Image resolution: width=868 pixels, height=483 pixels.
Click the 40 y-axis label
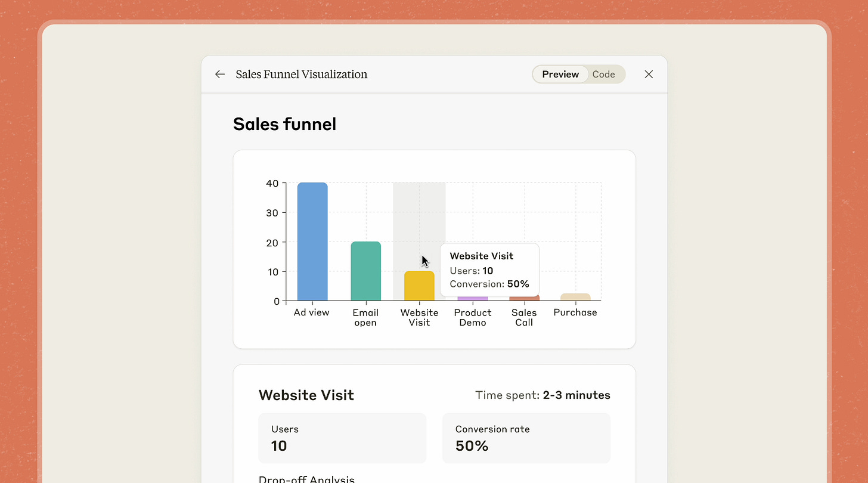(272, 183)
